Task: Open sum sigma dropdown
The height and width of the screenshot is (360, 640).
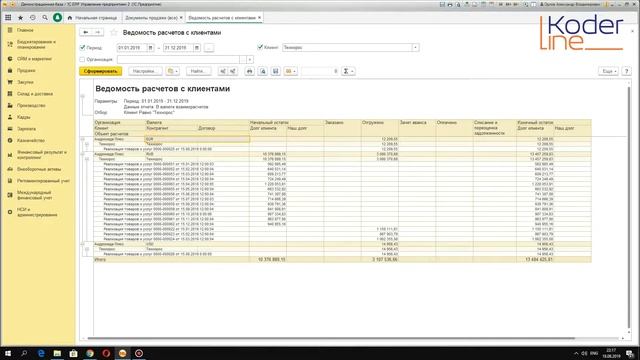Action: 348,71
